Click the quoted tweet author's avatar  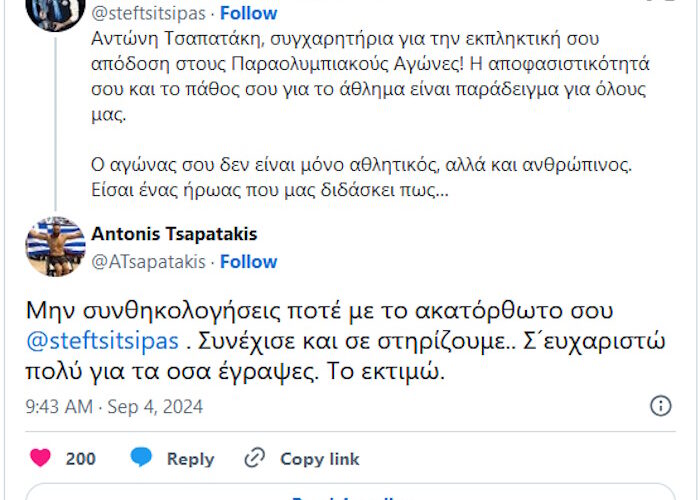pos(55,10)
